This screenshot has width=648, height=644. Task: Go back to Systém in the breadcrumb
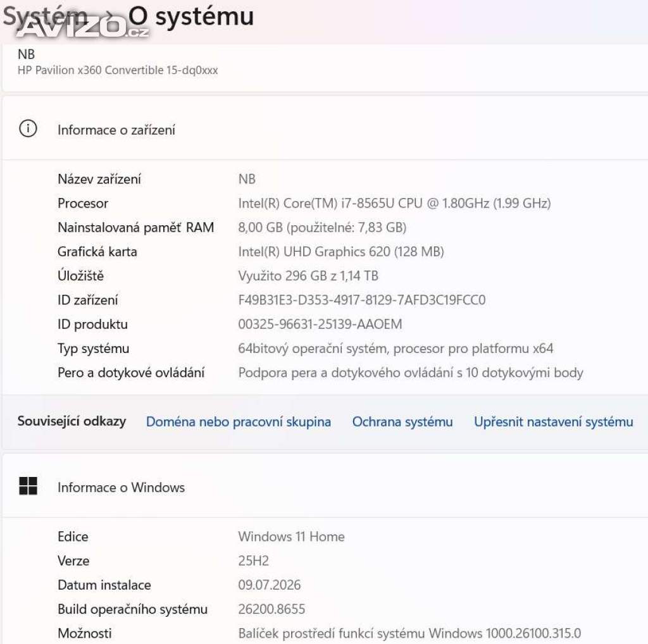46,16
